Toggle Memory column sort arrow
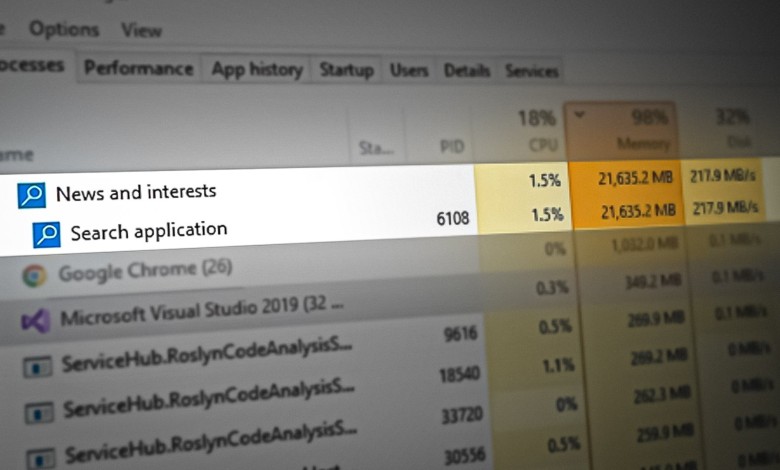Viewport: 780px width, 470px height. click(579, 114)
